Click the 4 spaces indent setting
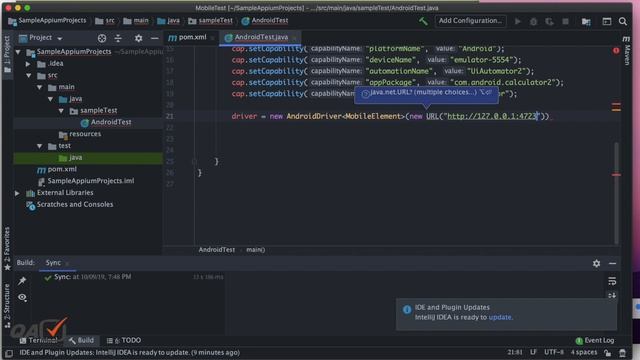Image resolution: width=640 pixels, height=360 pixels. tap(584, 352)
